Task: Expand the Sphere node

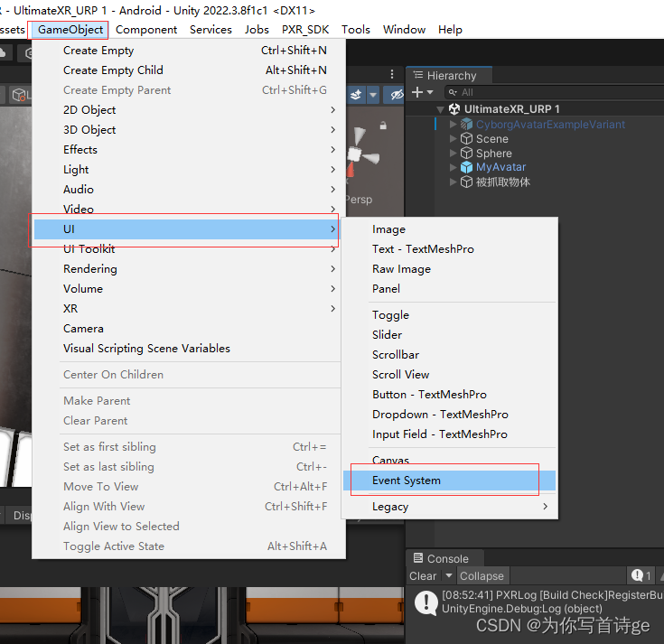Action: (454, 153)
